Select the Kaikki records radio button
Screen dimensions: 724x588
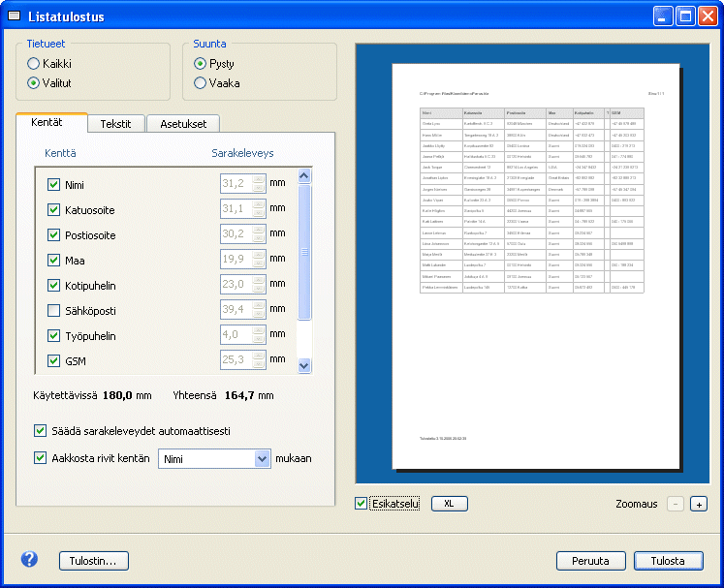tap(34, 64)
